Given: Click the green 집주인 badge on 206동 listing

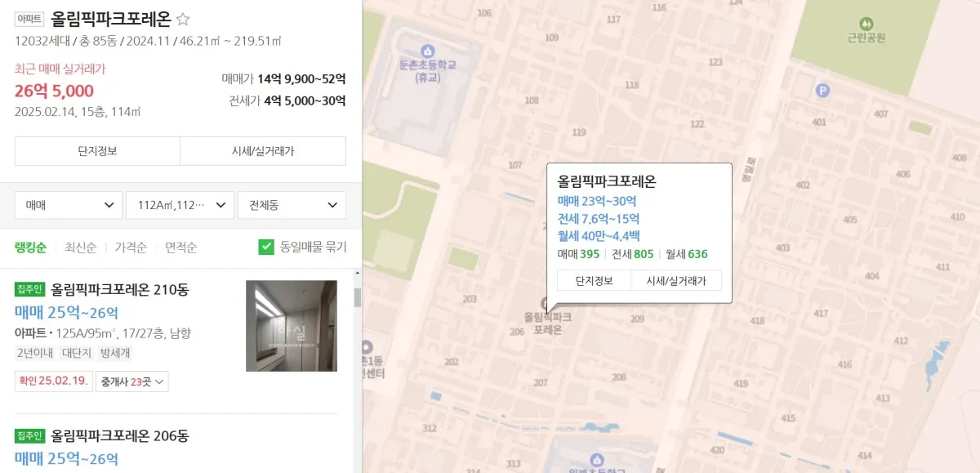Looking at the screenshot, I should tap(30, 435).
